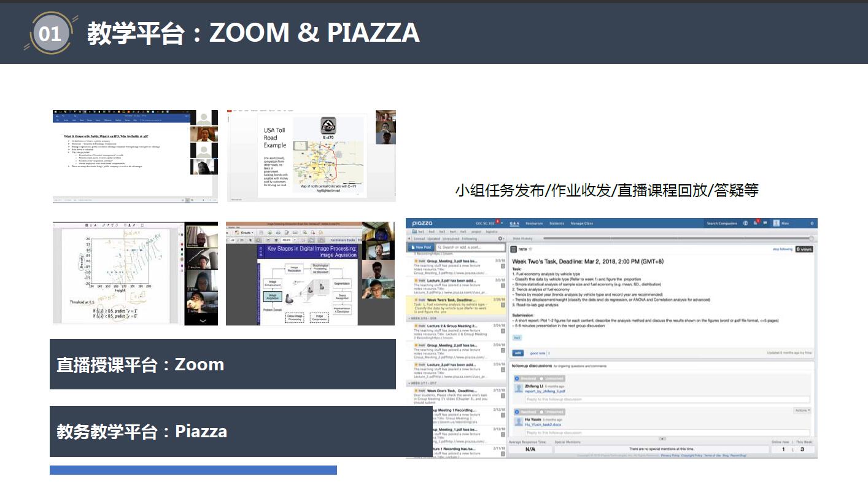Click Search Companies in the Piazza header
The width and height of the screenshot is (868, 487).
pyautogui.click(x=722, y=224)
